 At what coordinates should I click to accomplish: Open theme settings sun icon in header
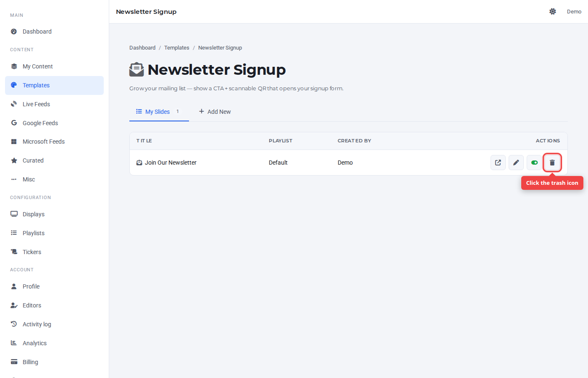[x=553, y=11]
